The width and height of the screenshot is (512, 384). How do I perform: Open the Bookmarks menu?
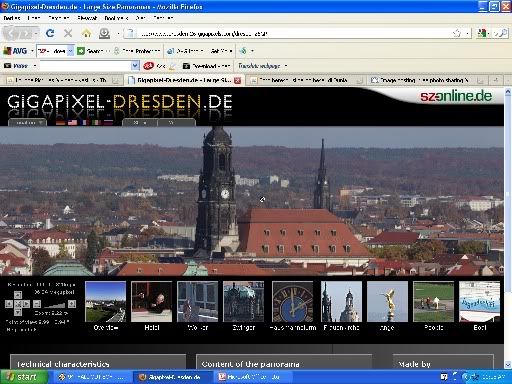[x=116, y=18]
